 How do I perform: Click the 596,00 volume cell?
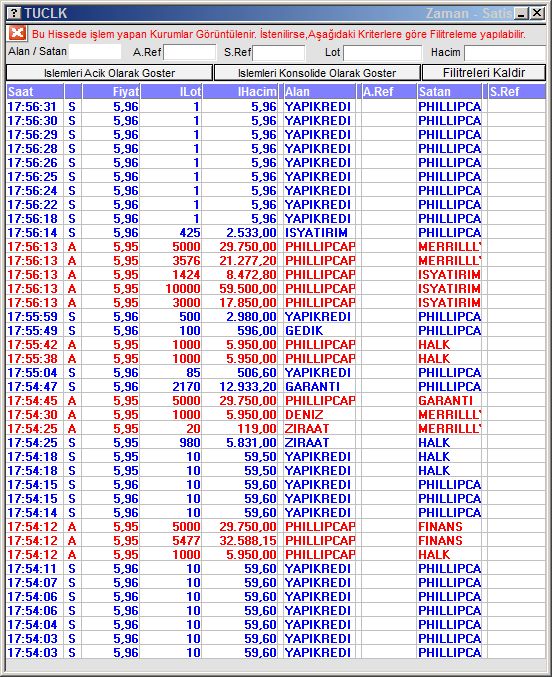[x=257, y=331]
